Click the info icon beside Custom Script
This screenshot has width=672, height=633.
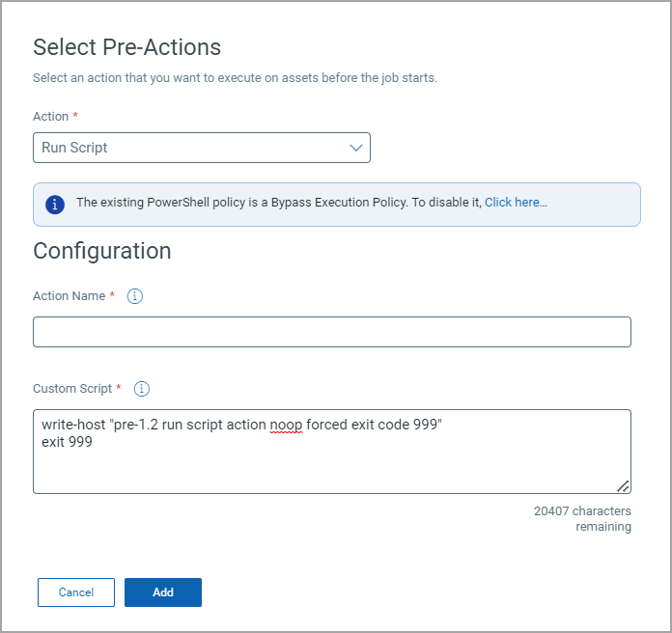(x=142, y=389)
